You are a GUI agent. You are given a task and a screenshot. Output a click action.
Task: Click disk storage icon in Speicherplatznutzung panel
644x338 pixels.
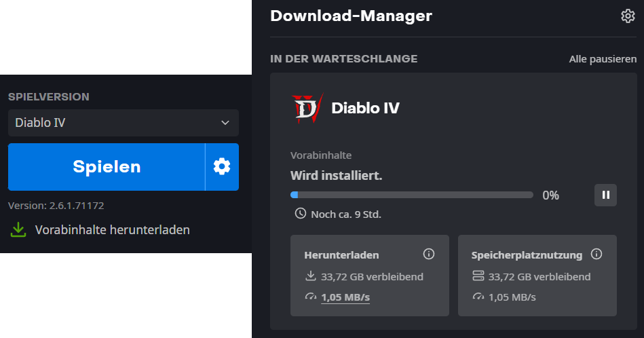[x=478, y=276]
